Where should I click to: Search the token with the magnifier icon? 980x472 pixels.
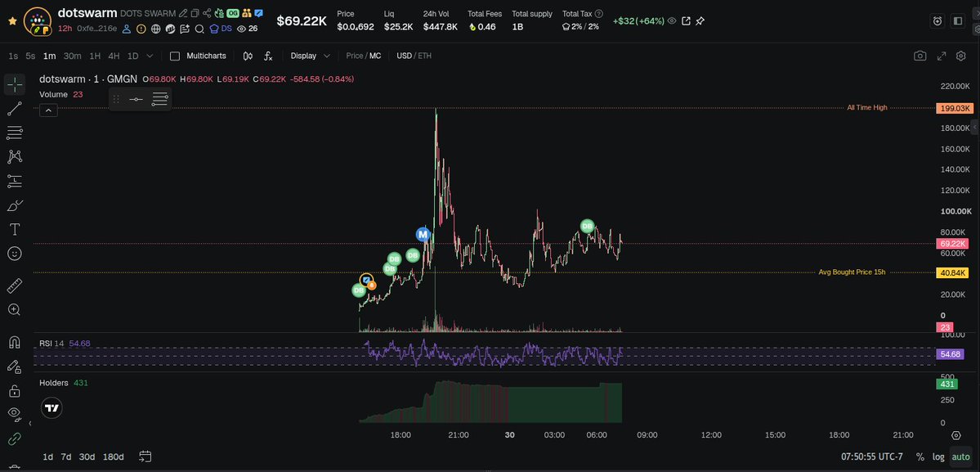click(x=199, y=28)
